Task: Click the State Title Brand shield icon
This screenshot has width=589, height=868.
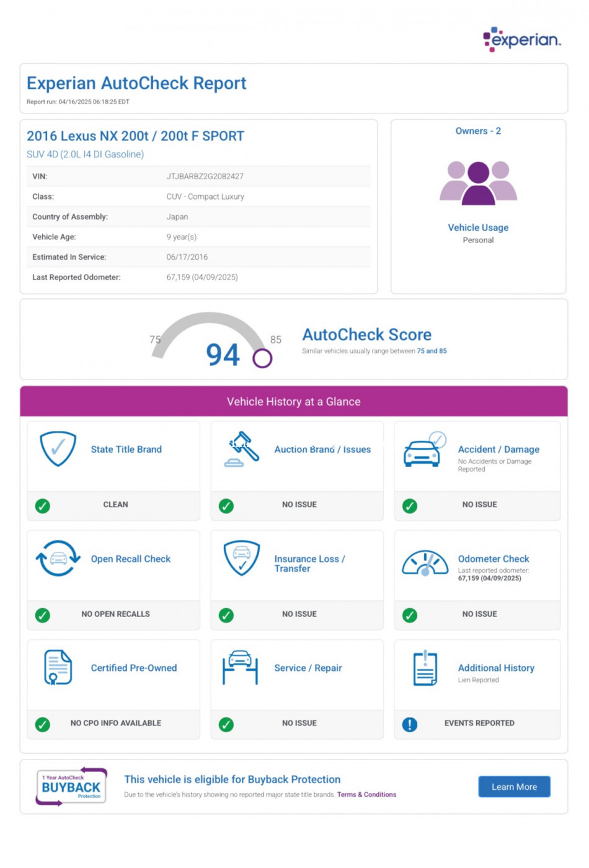Action: tap(58, 449)
